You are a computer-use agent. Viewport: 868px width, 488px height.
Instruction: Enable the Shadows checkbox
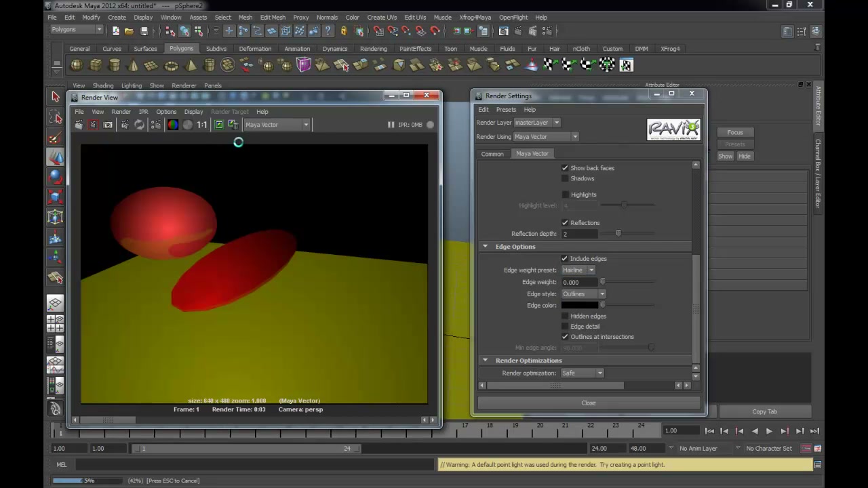coord(565,178)
